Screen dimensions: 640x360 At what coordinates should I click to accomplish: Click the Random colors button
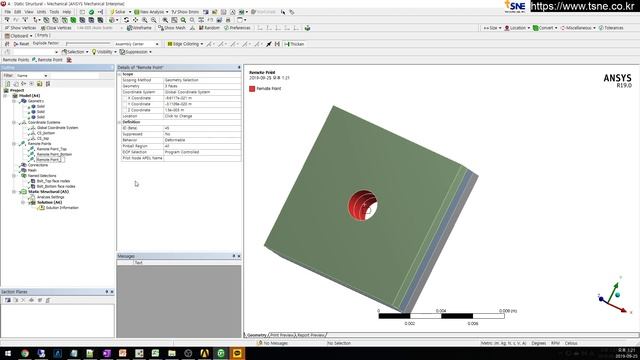tap(209, 28)
